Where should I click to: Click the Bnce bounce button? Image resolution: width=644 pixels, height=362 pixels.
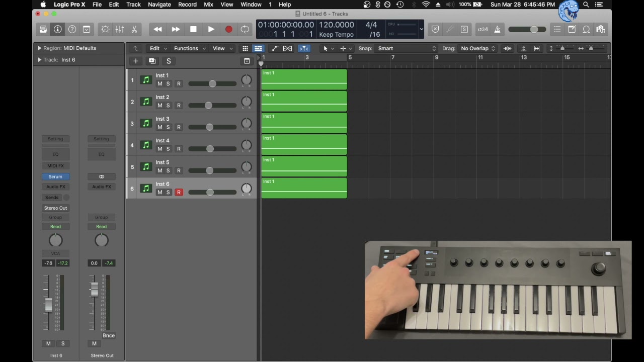pos(109,335)
